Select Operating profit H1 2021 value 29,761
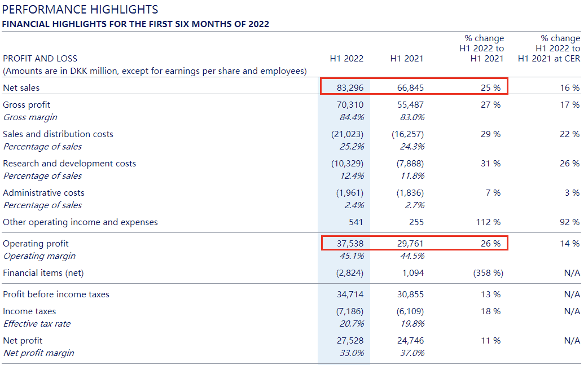 point(410,244)
